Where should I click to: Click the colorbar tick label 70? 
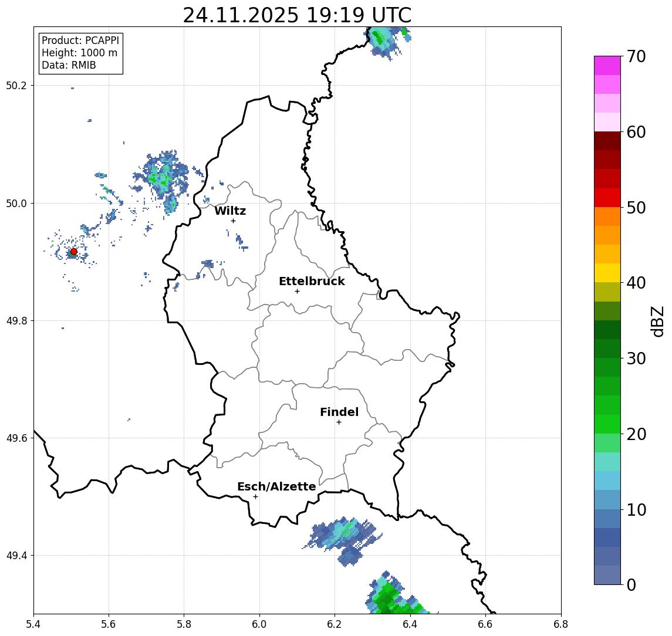(636, 56)
